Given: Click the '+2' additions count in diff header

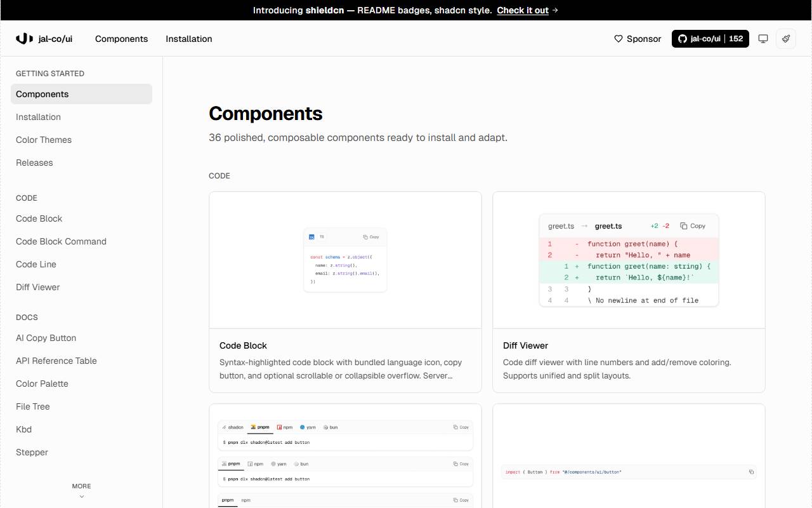Looking at the screenshot, I should click(x=655, y=226).
